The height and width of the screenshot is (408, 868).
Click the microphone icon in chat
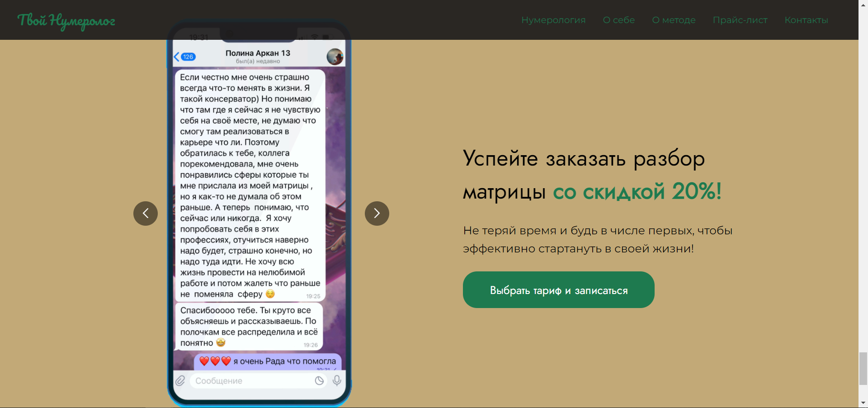point(337,381)
